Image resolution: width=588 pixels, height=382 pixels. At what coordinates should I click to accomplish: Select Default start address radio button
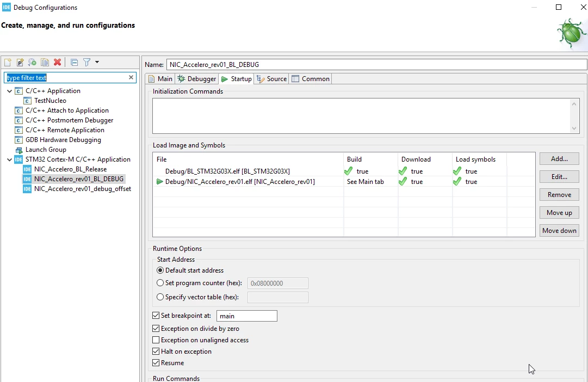coord(160,270)
